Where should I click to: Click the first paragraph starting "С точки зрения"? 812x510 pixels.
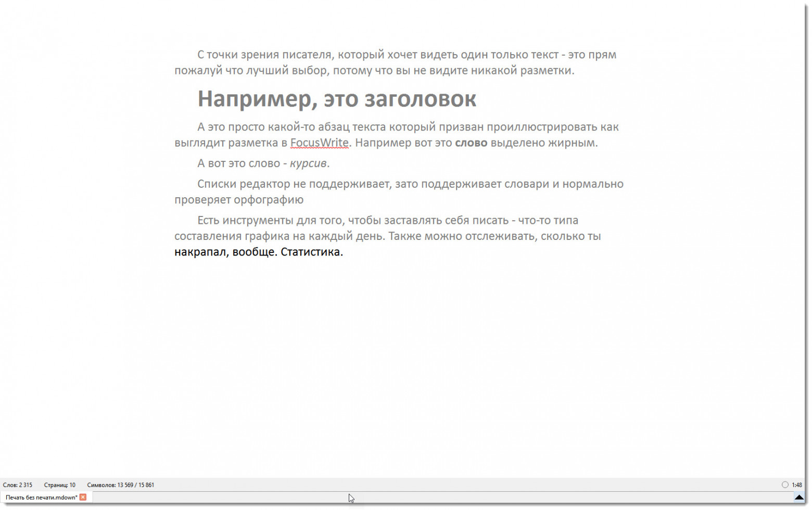click(x=364, y=55)
